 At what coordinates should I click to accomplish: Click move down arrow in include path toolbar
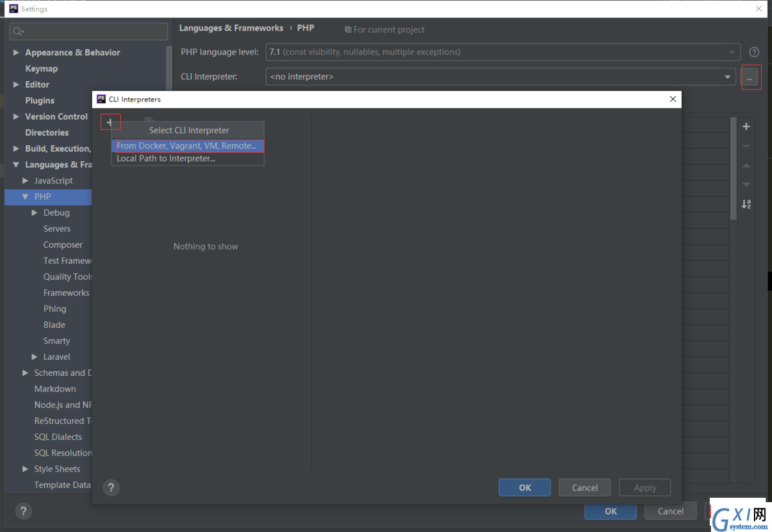pos(746,185)
